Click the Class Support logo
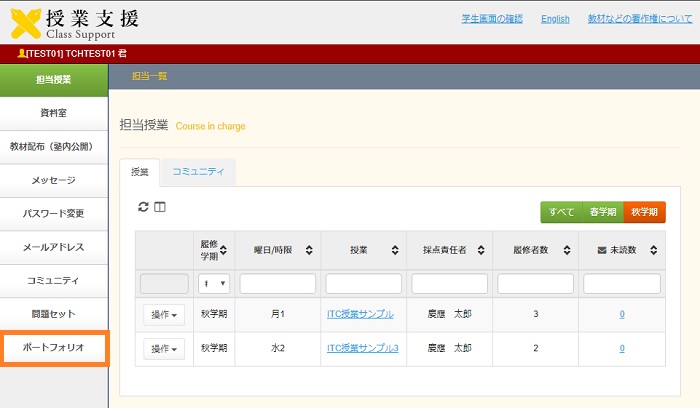 pyautogui.click(x=75, y=20)
